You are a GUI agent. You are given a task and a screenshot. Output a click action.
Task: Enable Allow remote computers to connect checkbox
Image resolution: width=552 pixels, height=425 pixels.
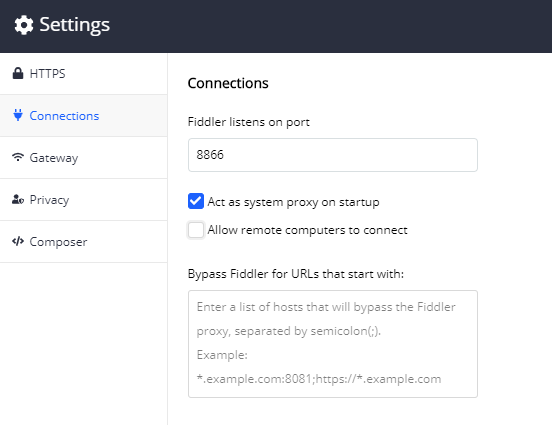[x=196, y=230]
